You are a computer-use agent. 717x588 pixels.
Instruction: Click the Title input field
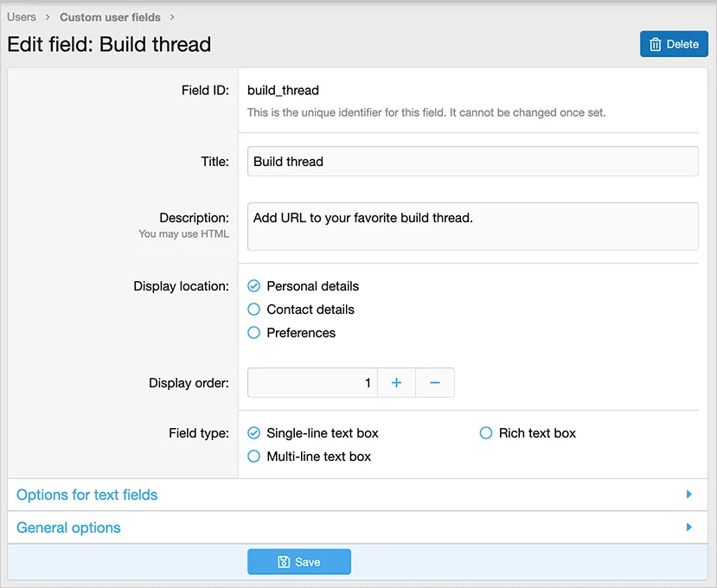click(x=472, y=162)
